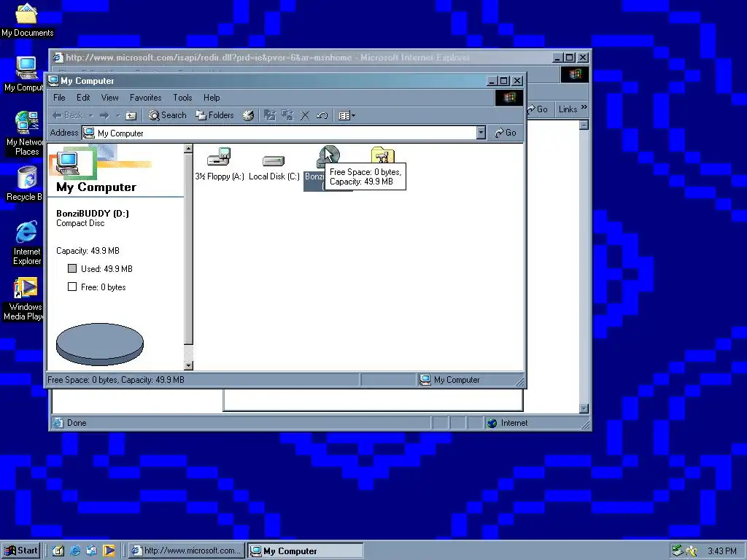This screenshot has width=747, height=560.
Task: Click the Done status in IE status bar
Action: 76,423
